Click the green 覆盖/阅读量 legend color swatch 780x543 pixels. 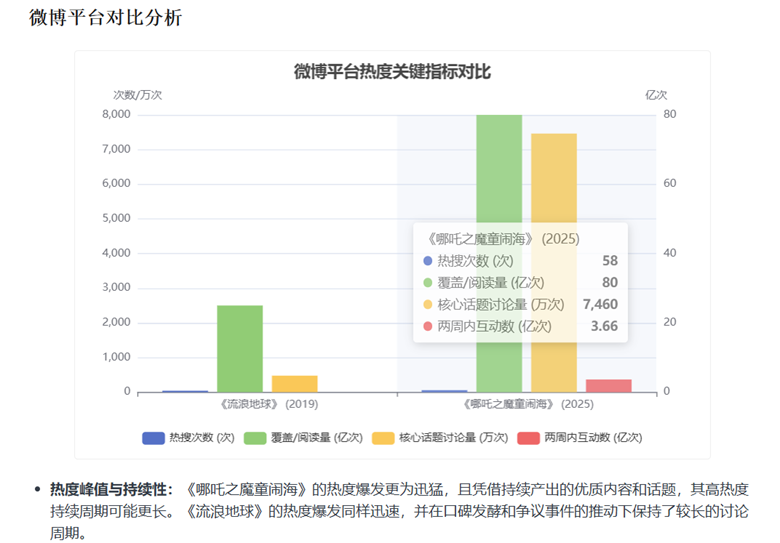[x=255, y=438]
